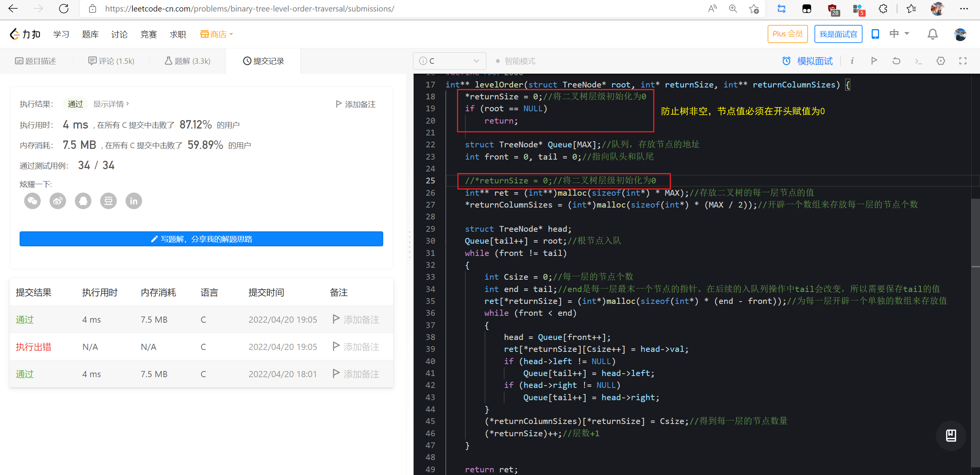
Task: Click the mobile app download icon
Action: click(875, 34)
